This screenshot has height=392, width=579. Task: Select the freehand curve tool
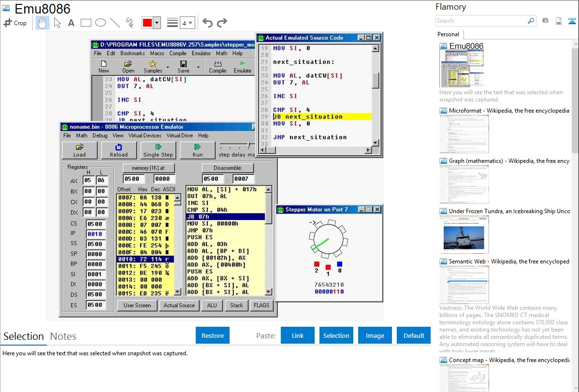(130, 23)
